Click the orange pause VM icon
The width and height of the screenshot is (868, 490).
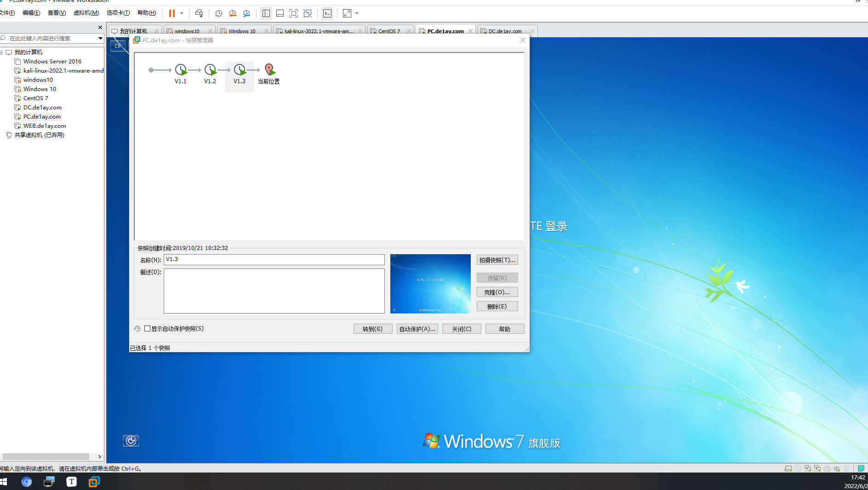coord(171,13)
